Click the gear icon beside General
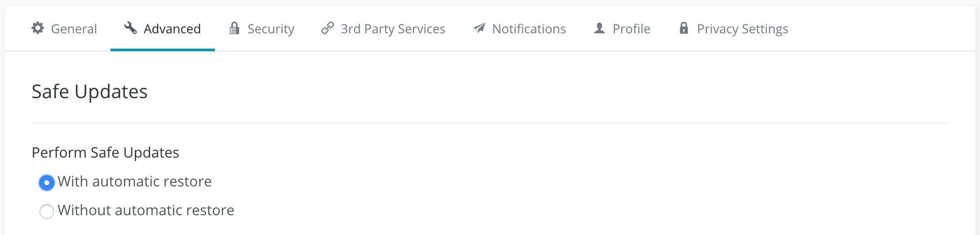This screenshot has height=235, width=980. (x=38, y=28)
